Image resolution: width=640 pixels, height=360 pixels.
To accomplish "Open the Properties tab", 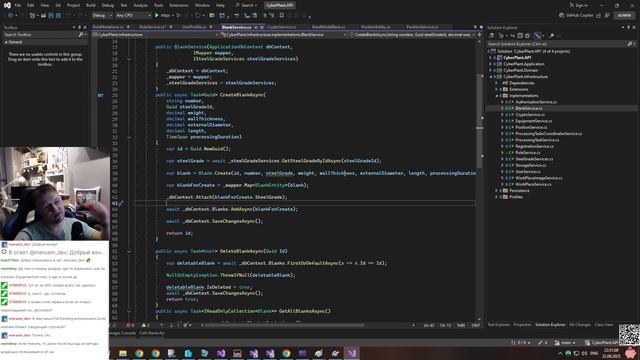I will [x=522, y=325].
